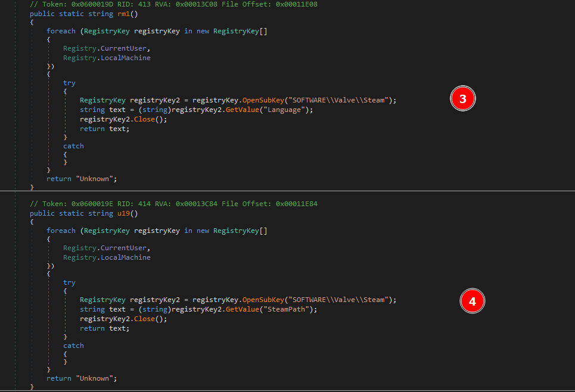
Task: Click the foreach keyword in rm1 method
Action: click(61, 31)
